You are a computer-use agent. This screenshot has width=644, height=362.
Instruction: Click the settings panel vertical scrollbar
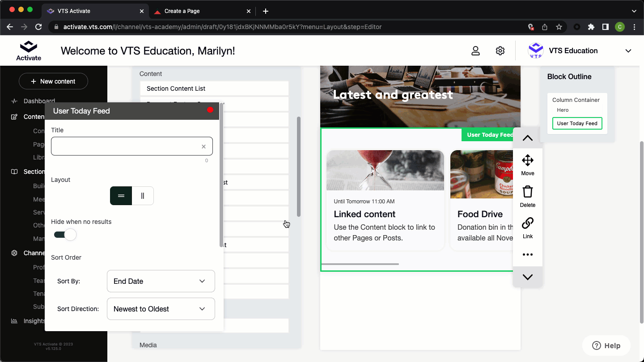coord(221,175)
